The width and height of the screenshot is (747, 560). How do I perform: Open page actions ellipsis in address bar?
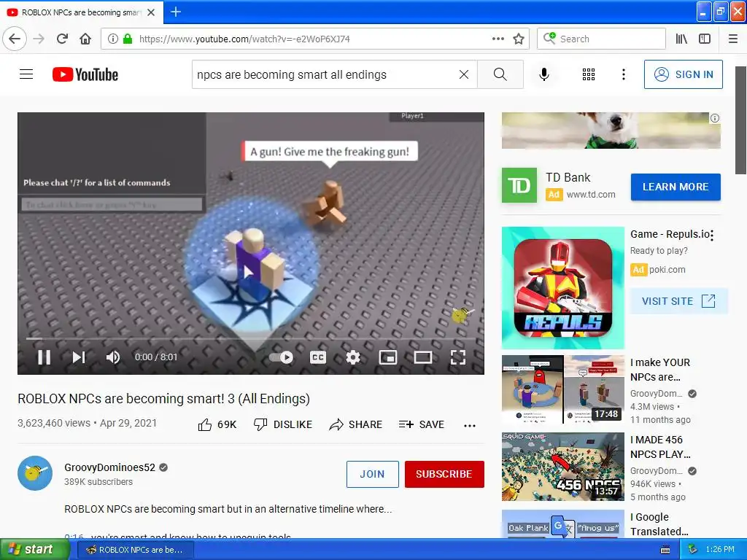click(498, 39)
